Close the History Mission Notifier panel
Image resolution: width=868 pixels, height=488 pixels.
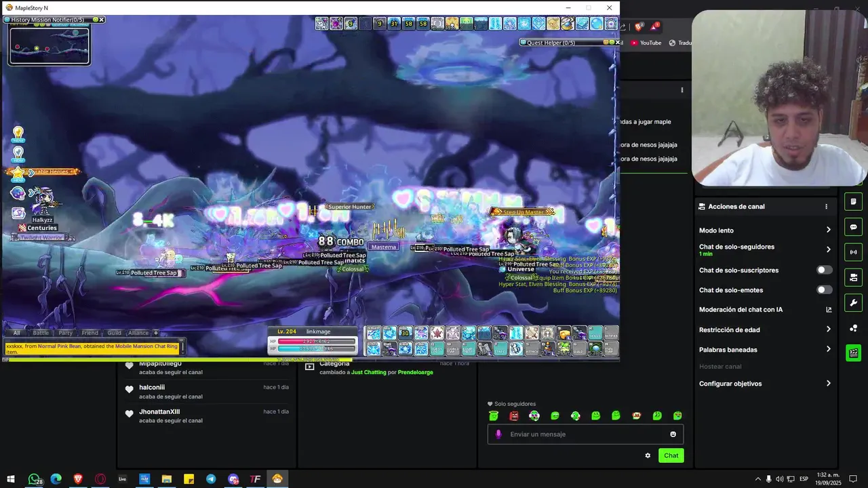tap(102, 20)
